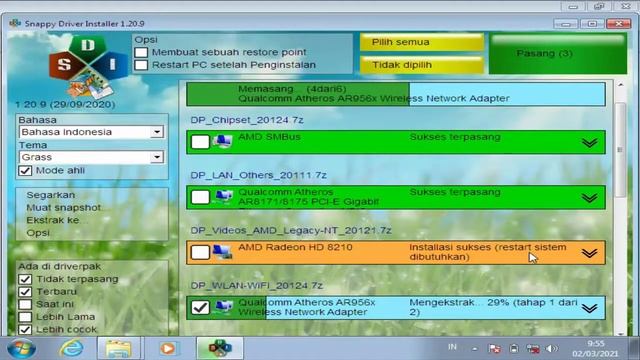
Task: Open Windows Media Player from taskbar
Action: pyautogui.click(x=168, y=348)
